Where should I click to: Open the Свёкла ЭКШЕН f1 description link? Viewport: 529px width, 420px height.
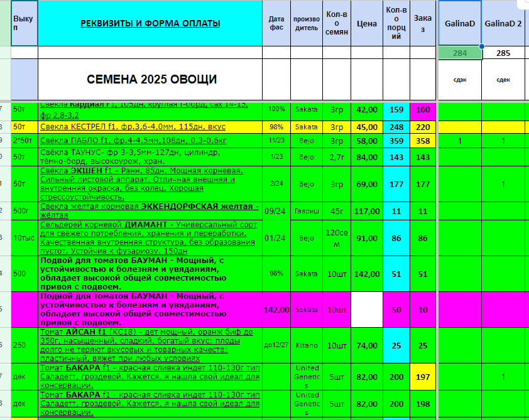(x=141, y=184)
